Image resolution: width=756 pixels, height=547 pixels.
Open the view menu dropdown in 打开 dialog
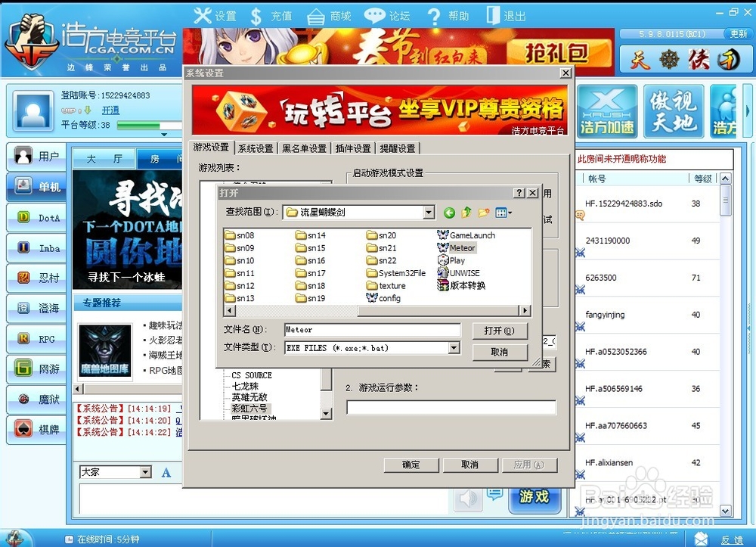click(503, 213)
